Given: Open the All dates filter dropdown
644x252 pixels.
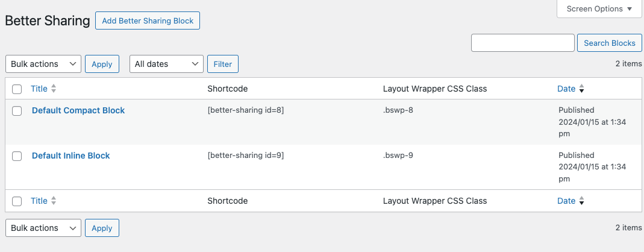Looking at the screenshot, I should [x=166, y=64].
